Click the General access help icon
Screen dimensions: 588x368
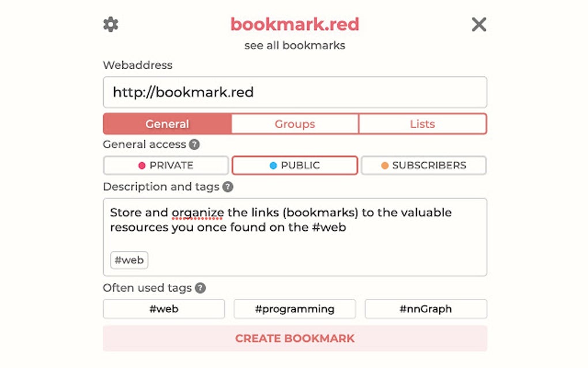(195, 144)
